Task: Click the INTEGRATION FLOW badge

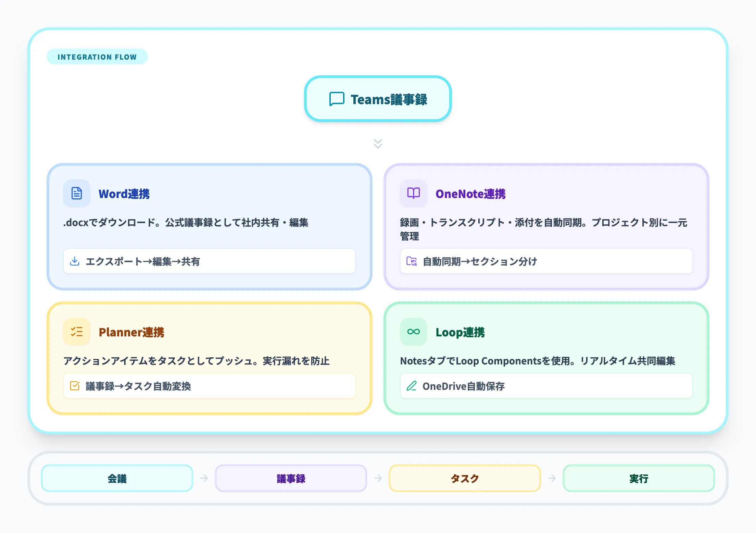Action: coord(97,57)
